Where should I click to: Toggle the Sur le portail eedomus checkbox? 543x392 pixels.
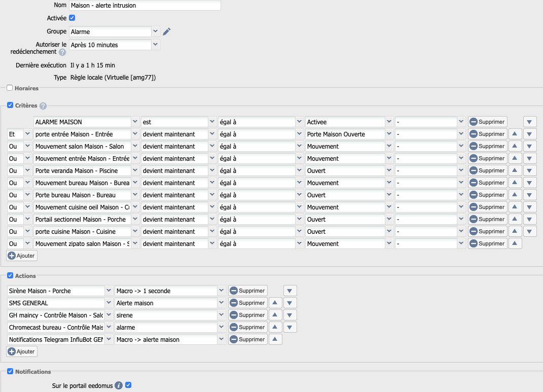coord(128,385)
